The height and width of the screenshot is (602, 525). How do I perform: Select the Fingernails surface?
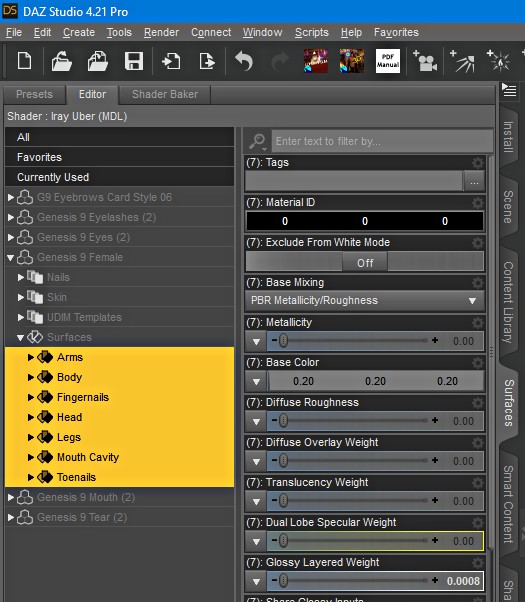coord(119,397)
